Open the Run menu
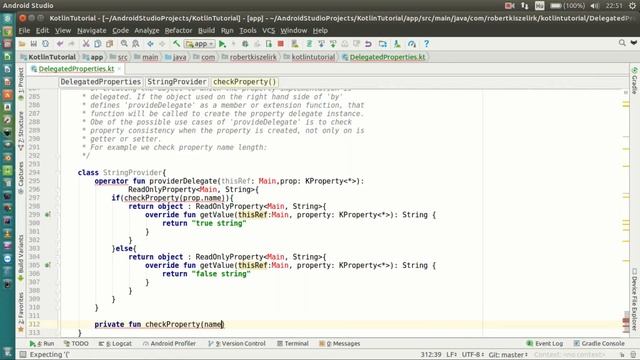This screenshot has height=360, width=640. pyautogui.click(x=227, y=31)
